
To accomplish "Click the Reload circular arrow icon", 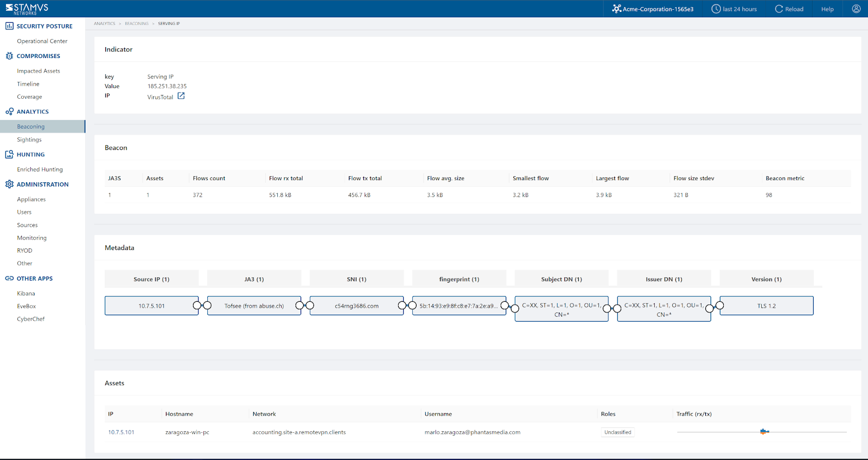I will (x=779, y=9).
